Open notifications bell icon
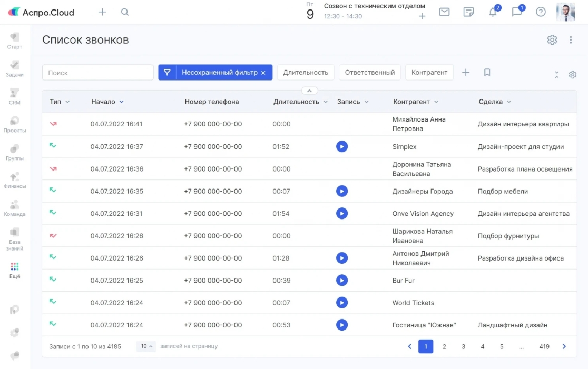 [x=493, y=12]
